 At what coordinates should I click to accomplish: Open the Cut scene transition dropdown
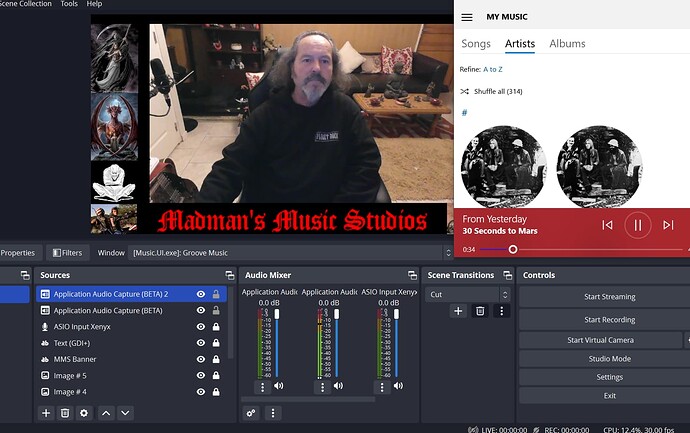point(468,295)
